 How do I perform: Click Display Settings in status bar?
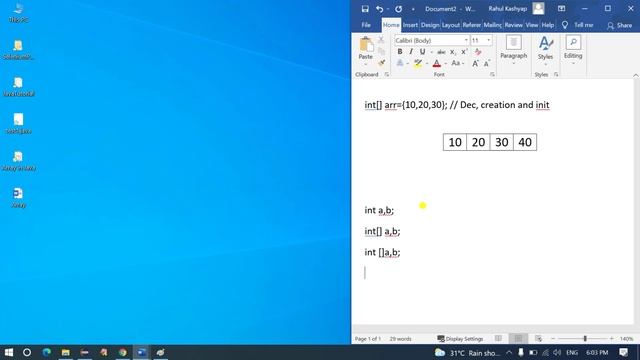click(460, 339)
